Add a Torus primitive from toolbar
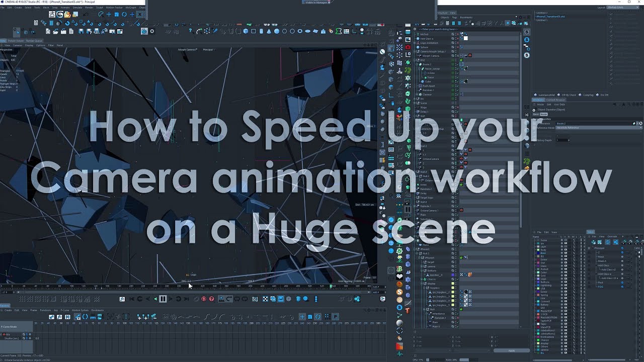The height and width of the screenshot is (362, 644). click(x=300, y=31)
